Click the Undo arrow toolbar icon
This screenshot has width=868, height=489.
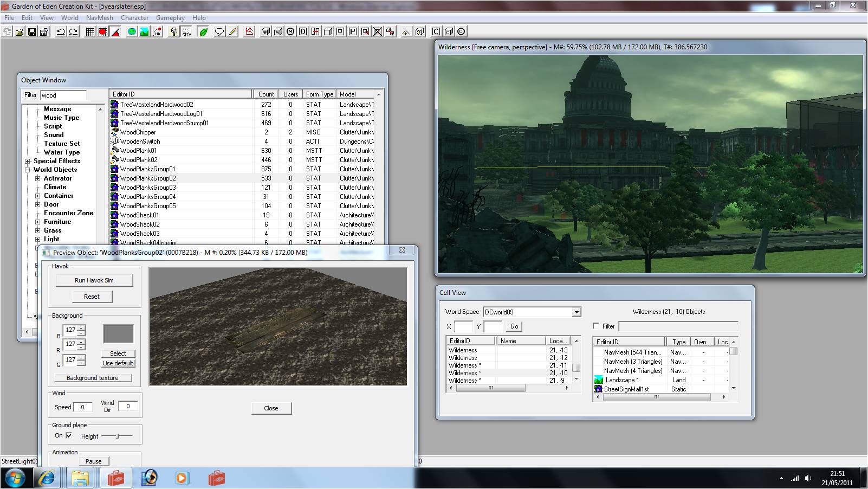pos(61,32)
